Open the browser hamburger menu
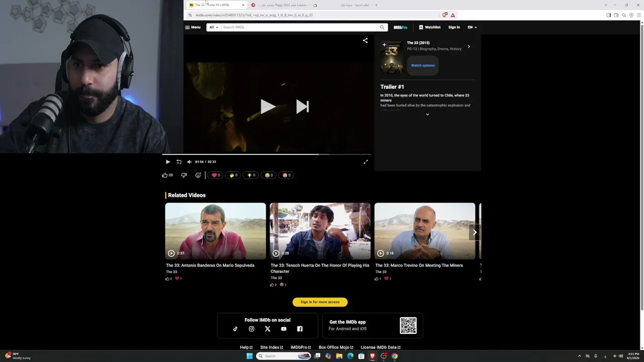Viewport: 644px width, 362px height. tap(639, 15)
